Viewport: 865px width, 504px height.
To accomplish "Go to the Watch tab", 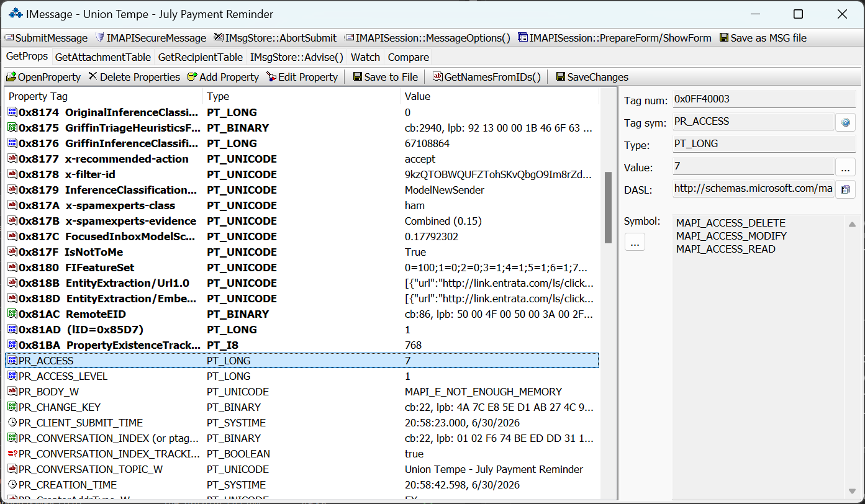I will (x=366, y=57).
